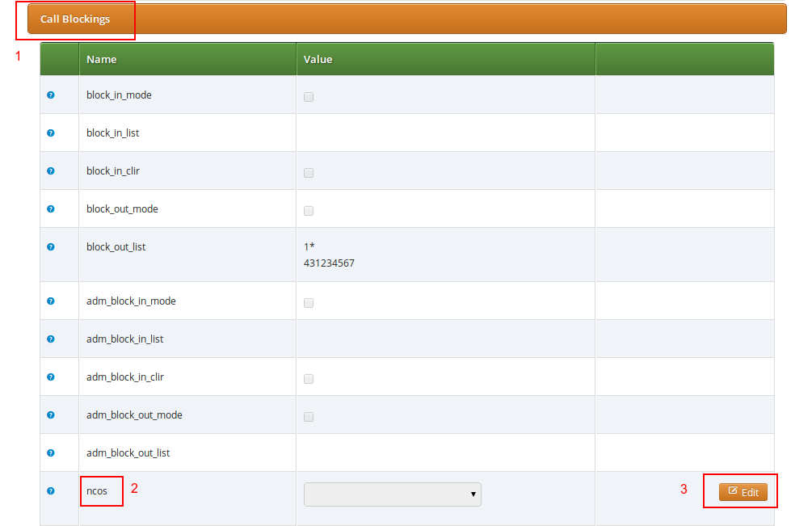Screen dimensions: 812x526
Task: Show help icon for adm_block_in_list
Action: pyautogui.click(x=51, y=339)
